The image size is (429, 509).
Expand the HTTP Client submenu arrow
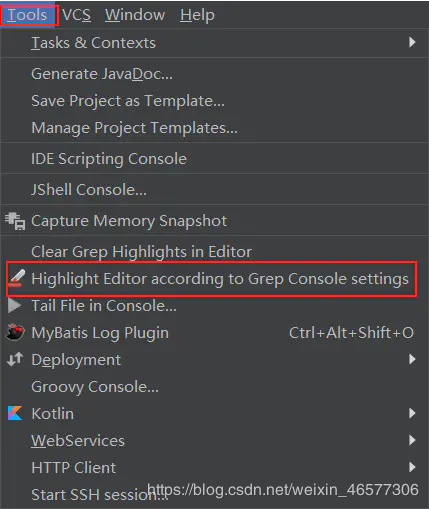(412, 467)
